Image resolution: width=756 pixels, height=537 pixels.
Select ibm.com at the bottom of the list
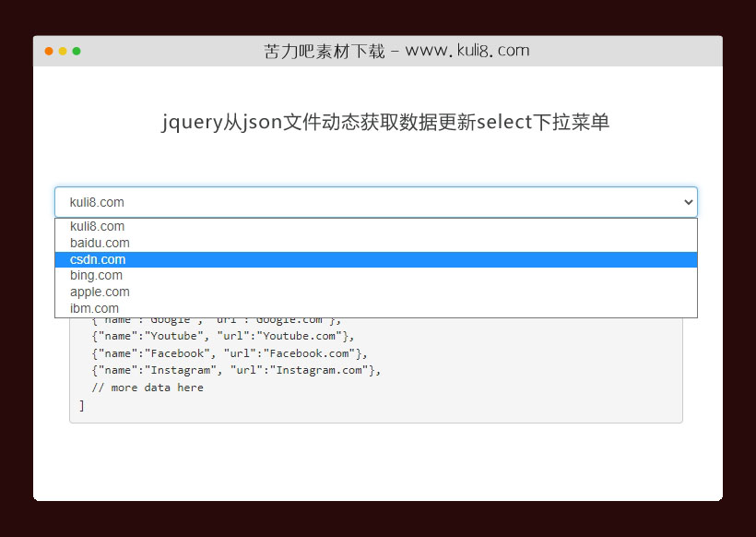coord(94,308)
